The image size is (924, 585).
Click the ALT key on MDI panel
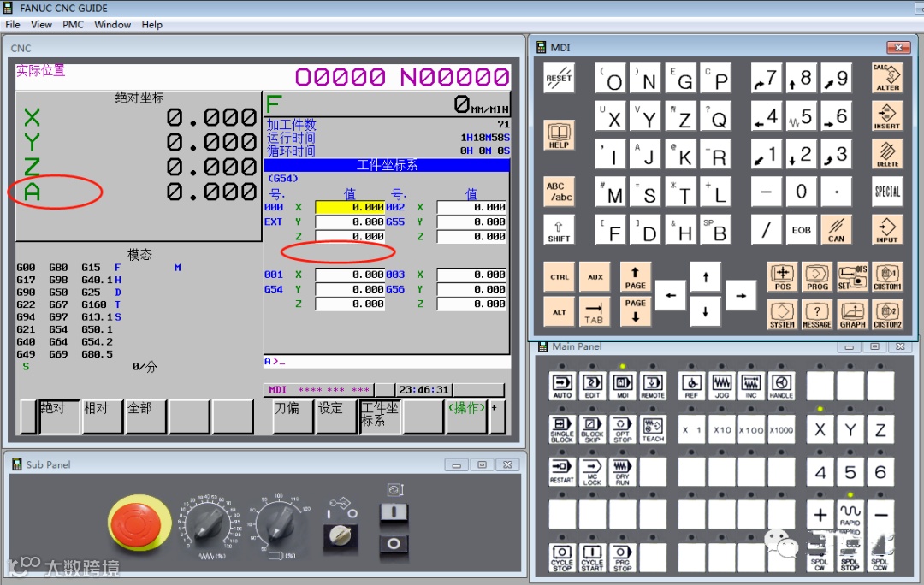click(x=559, y=311)
